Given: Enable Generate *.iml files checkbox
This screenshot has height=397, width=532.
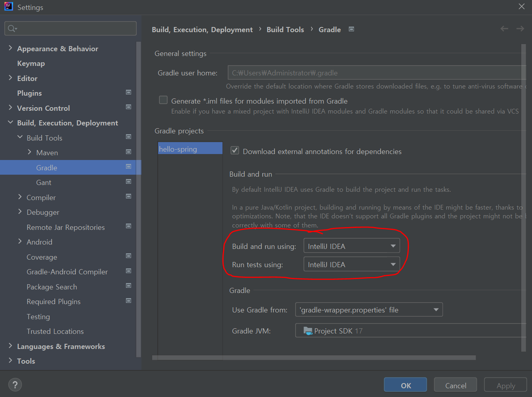Looking at the screenshot, I should (163, 100).
